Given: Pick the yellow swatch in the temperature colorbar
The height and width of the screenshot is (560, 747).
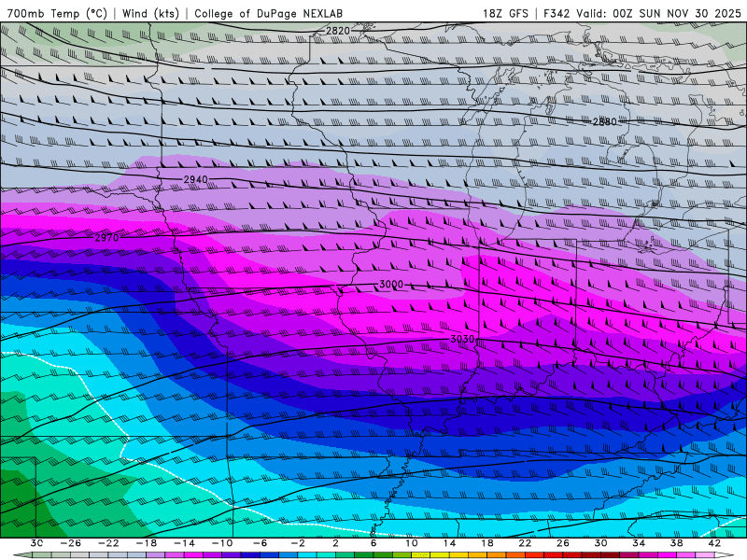Looking at the screenshot, I should pos(440,554).
